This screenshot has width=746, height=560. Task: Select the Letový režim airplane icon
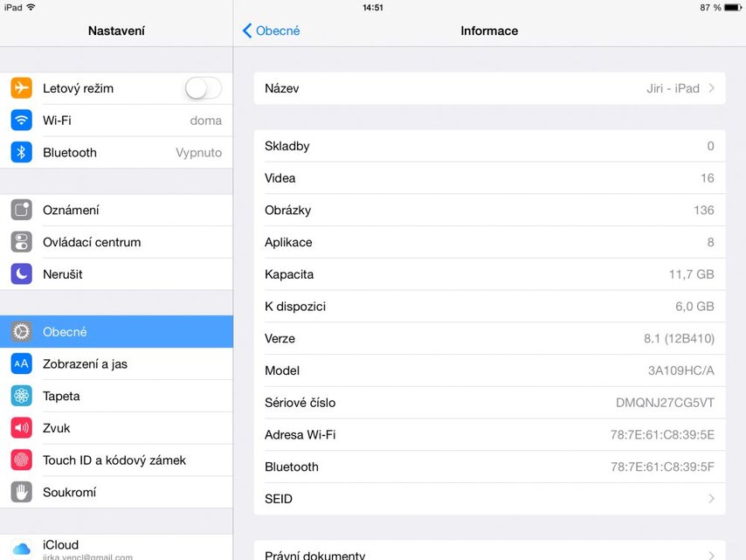[21, 87]
